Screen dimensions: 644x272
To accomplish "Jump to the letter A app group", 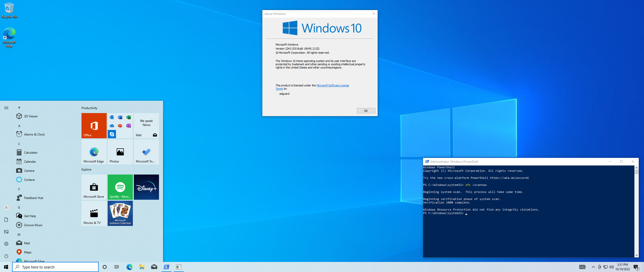I will (x=19, y=126).
